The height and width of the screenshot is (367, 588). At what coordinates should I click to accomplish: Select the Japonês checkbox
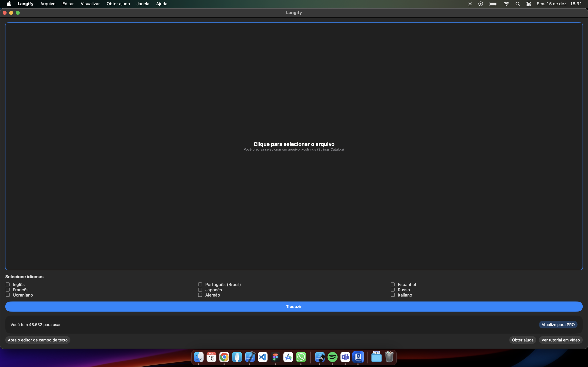pos(200,290)
